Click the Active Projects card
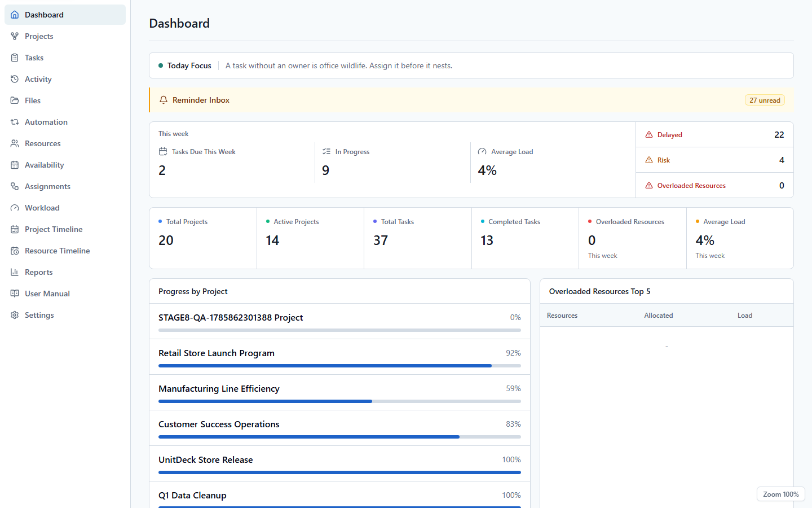 click(x=310, y=238)
